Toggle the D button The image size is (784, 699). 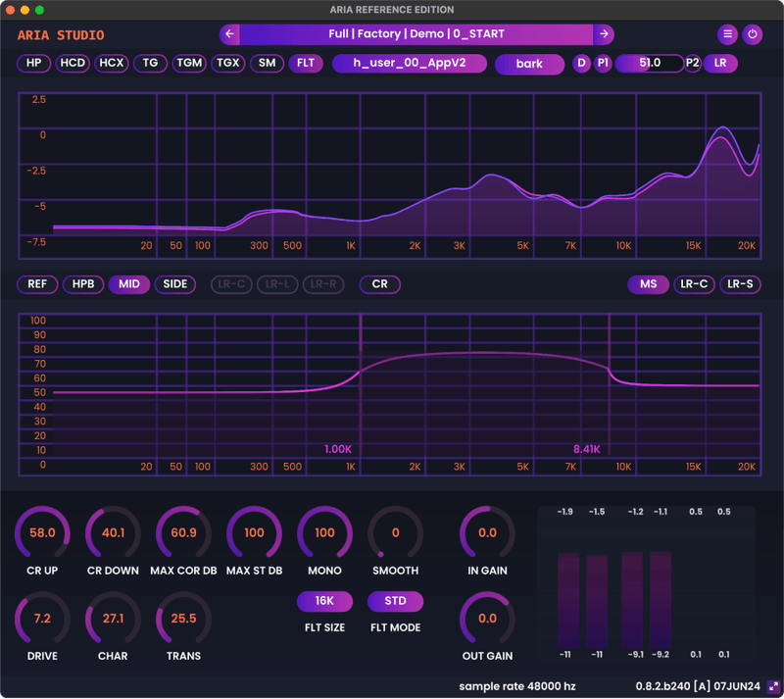(581, 63)
